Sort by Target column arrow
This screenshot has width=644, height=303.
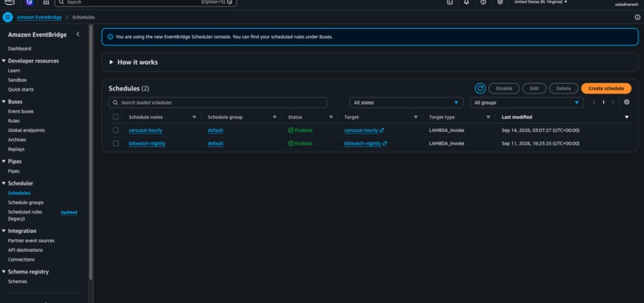tap(415, 118)
